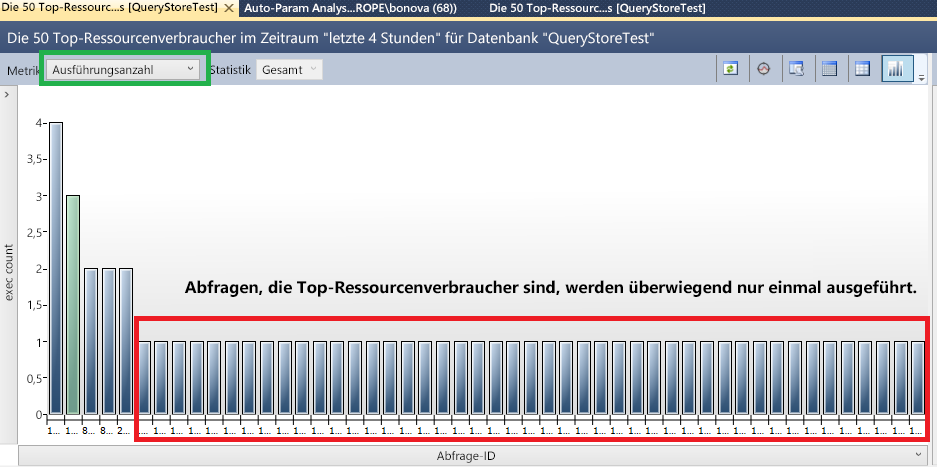Click the report title mentioning "letzte 4 Stunden"
The width and height of the screenshot is (937, 467).
331,38
